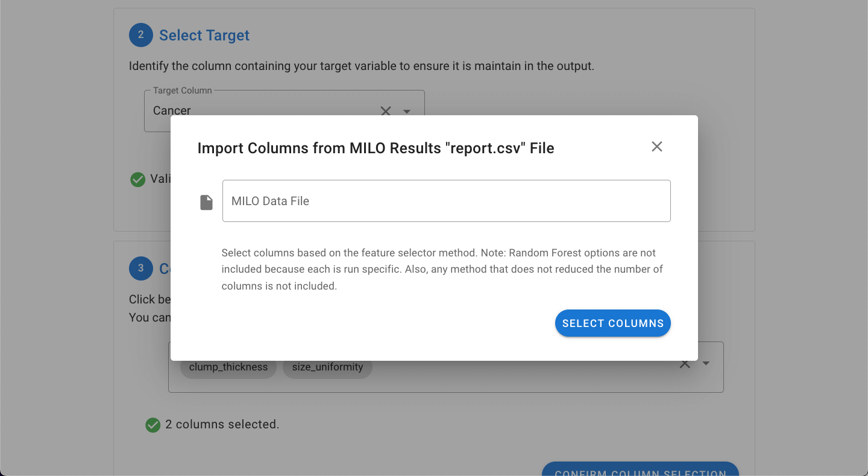The width and height of the screenshot is (868, 476).
Task: Click the SELECT COLUMNS button
Action: [612, 323]
